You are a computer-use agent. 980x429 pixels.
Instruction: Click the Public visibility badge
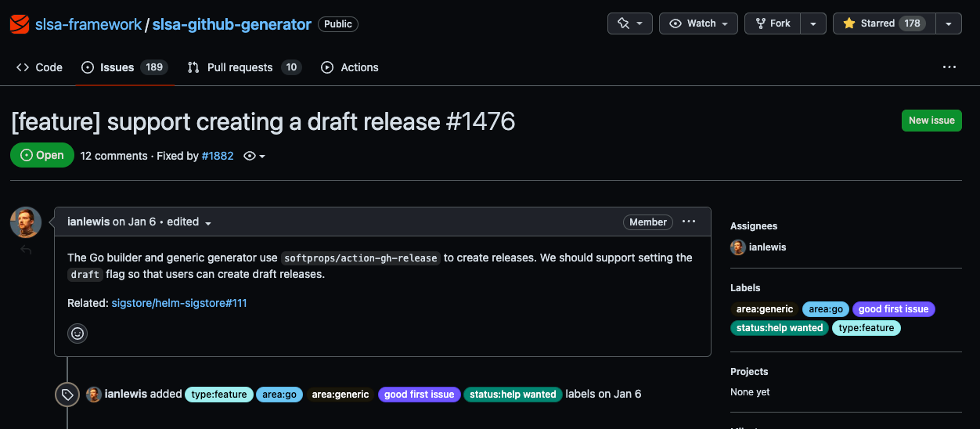[x=338, y=24]
